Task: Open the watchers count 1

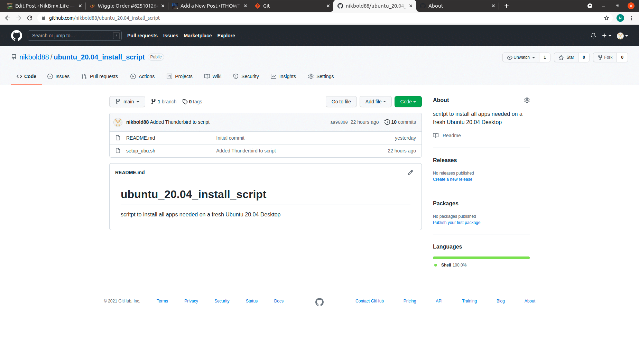Action: [x=545, y=57]
